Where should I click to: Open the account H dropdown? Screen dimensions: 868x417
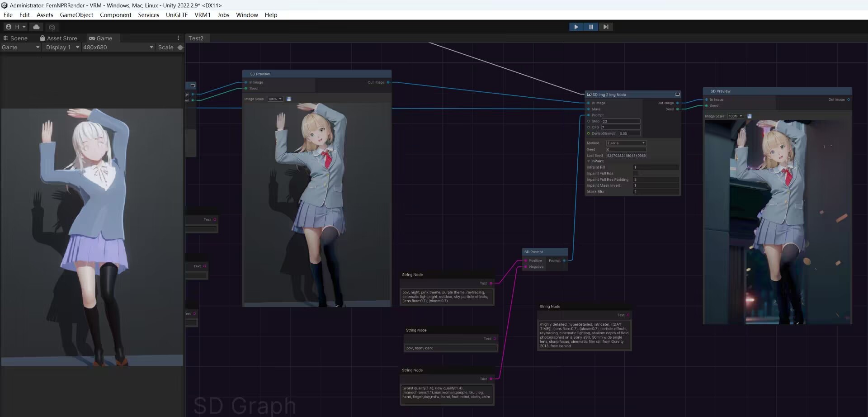coord(16,27)
